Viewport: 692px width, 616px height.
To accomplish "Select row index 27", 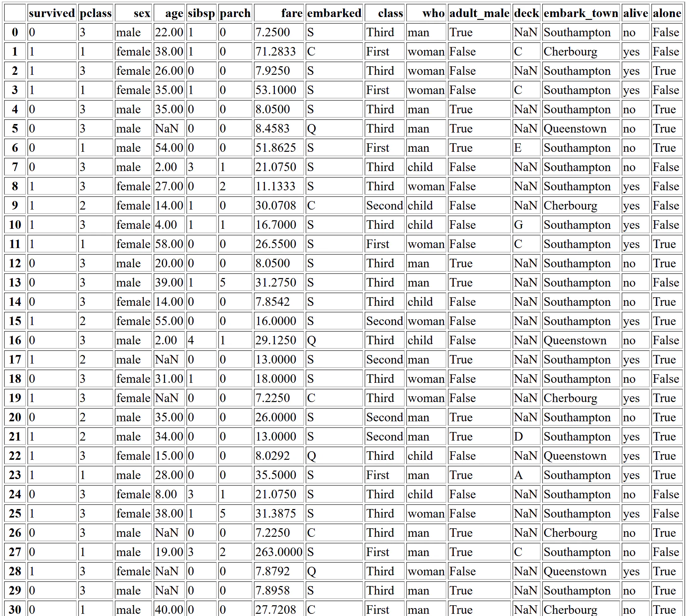I will 15,552.
